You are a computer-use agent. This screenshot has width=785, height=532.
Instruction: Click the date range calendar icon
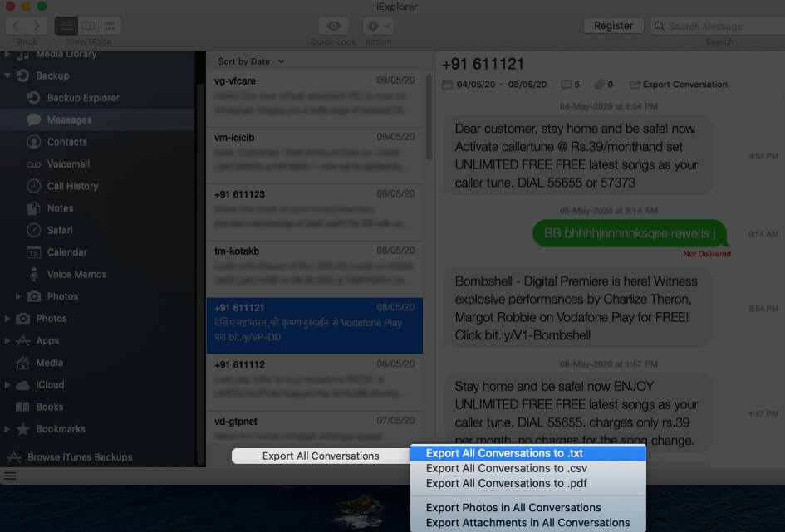click(x=447, y=85)
